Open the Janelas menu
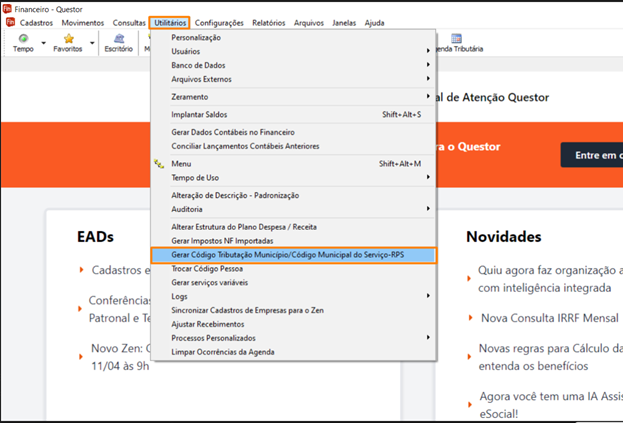The height and width of the screenshot is (423, 623). (x=344, y=23)
